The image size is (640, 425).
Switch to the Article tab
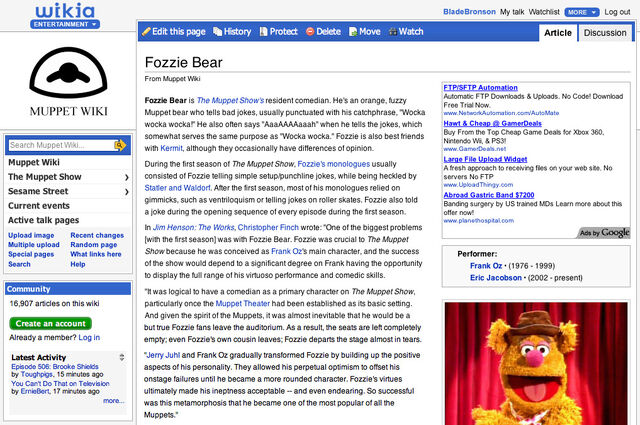[x=558, y=33]
